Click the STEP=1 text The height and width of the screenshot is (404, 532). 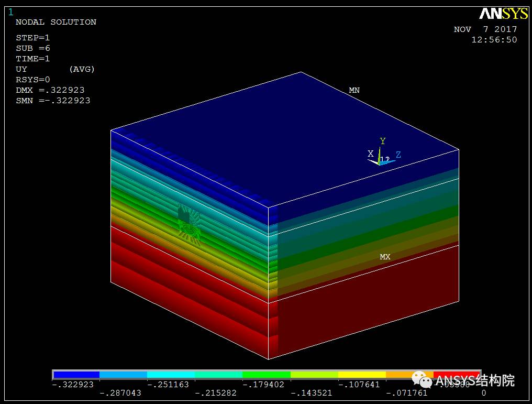[x=32, y=38]
